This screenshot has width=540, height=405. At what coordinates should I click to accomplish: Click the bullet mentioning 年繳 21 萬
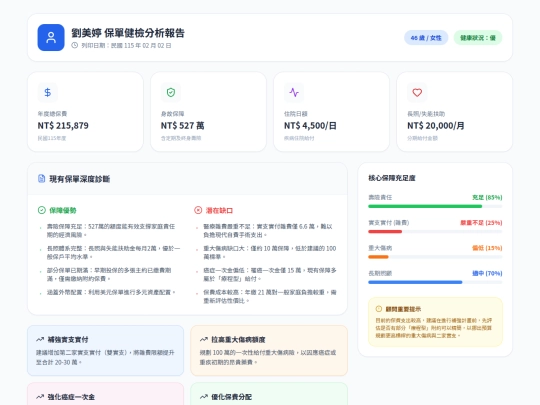[270, 296]
